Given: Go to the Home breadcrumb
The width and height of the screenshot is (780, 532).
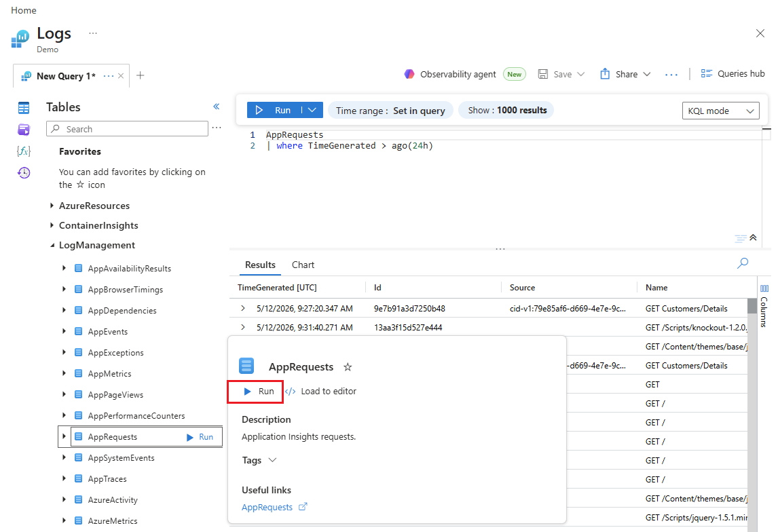Looking at the screenshot, I should [x=23, y=10].
